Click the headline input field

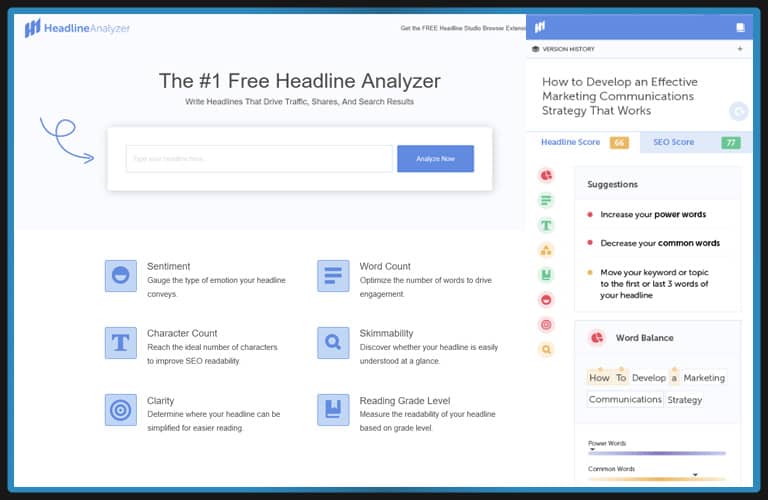pyautogui.click(x=259, y=159)
